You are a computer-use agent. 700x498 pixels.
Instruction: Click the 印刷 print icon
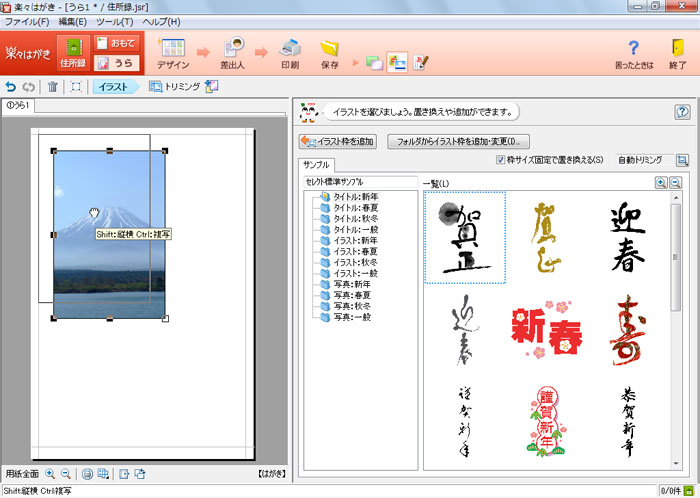pos(289,52)
